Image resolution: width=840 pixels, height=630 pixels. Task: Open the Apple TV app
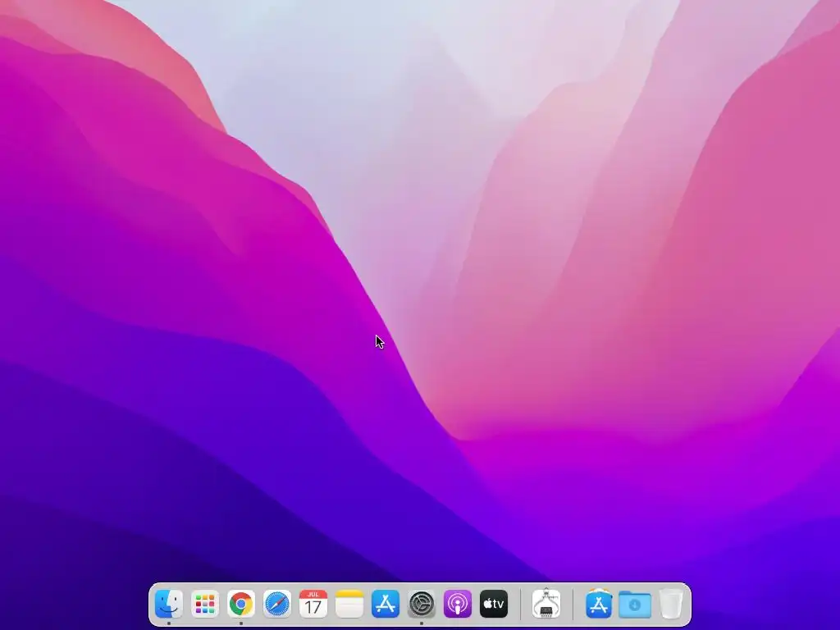click(x=493, y=604)
